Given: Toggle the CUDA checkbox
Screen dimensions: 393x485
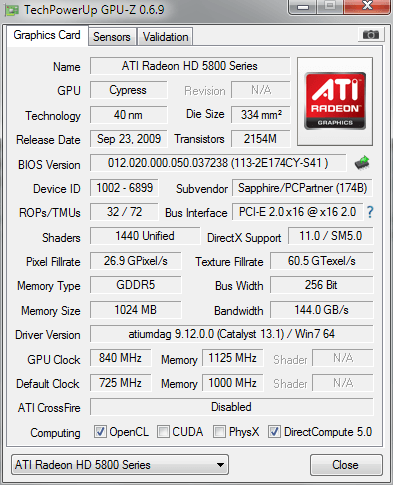Looking at the screenshot, I should pos(163,431).
